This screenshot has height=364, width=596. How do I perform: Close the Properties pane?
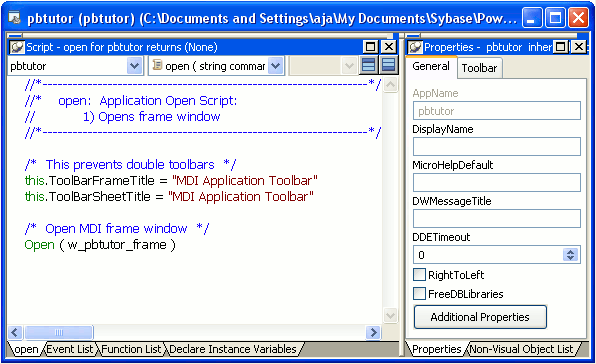579,47
